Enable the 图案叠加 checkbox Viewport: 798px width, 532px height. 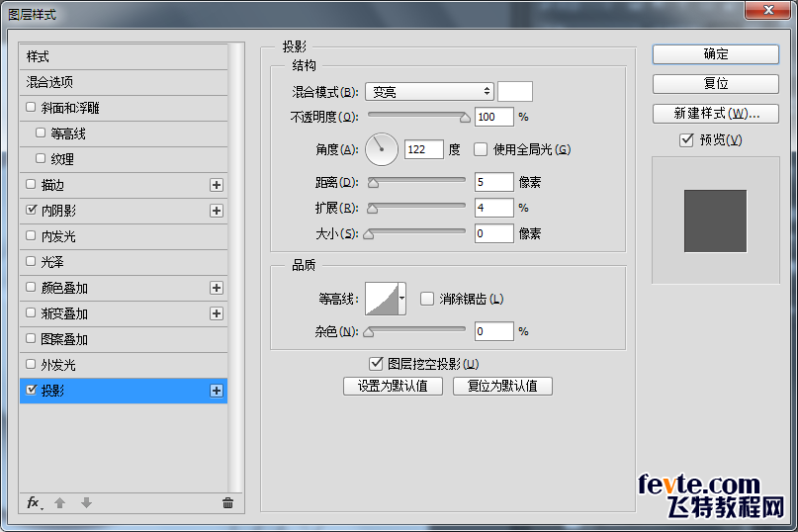[x=31, y=338]
